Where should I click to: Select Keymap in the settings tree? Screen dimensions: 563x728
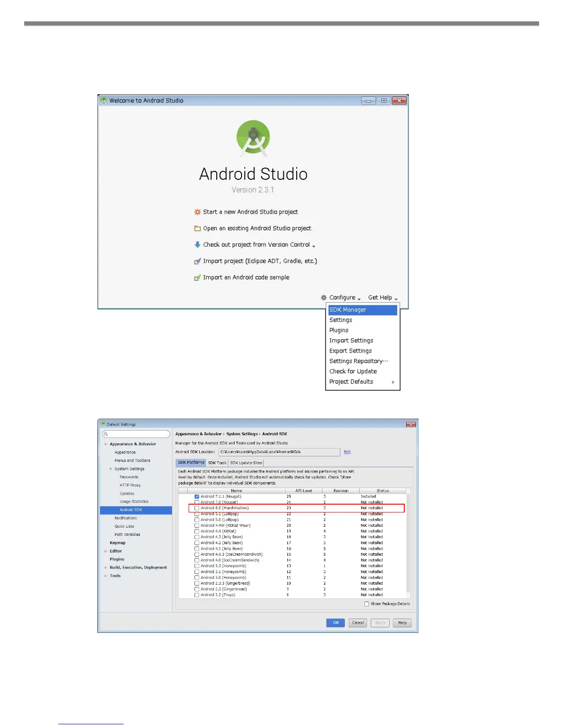coord(117,543)
